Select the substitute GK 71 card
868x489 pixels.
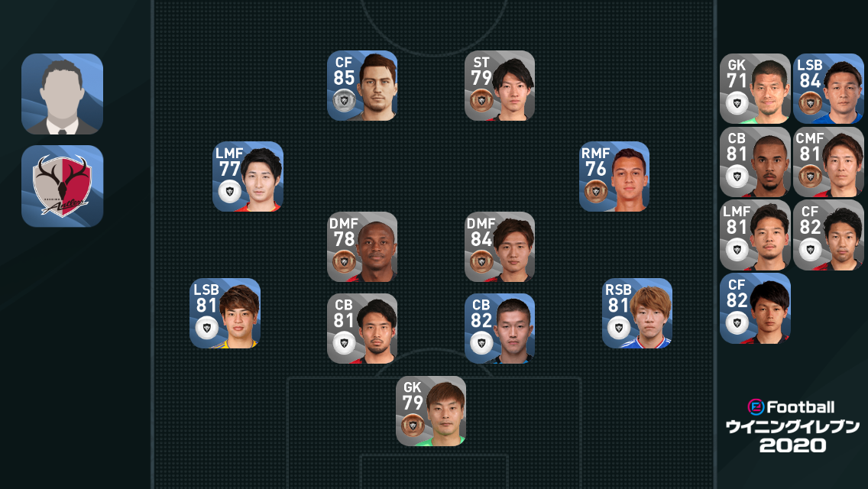[x=755, y=89]
